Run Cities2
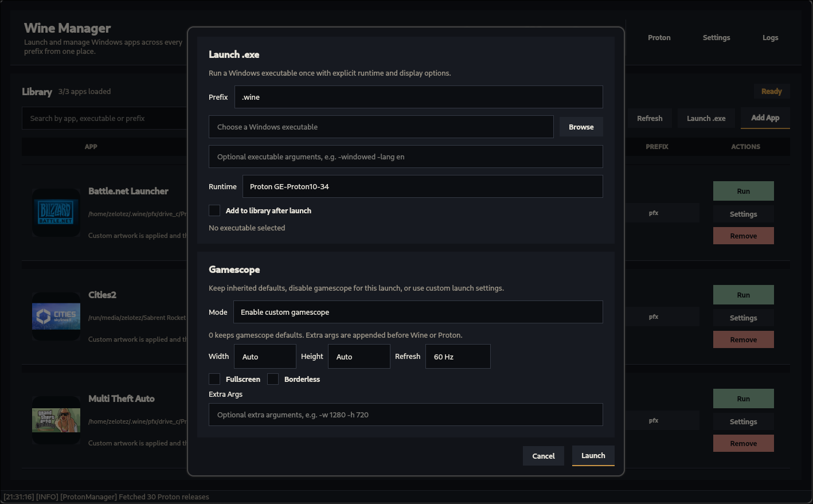The height and width of the screenshot is (504, 813). [744, 295]
